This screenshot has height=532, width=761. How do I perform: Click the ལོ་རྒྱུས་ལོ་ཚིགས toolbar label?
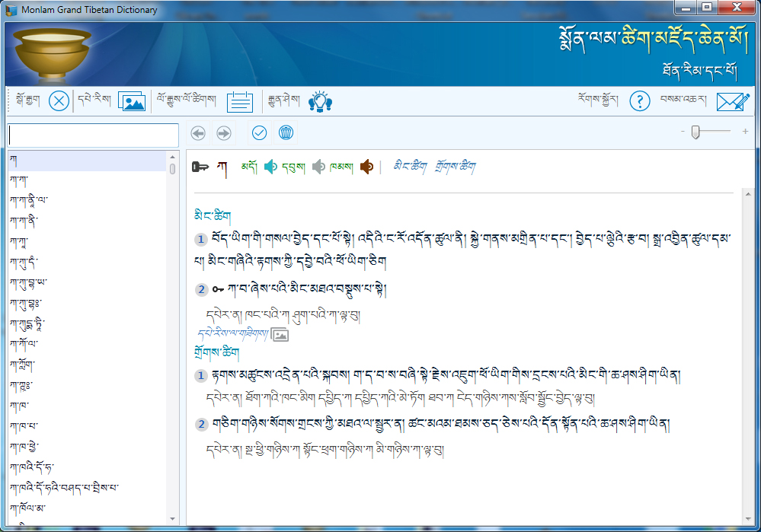[x=187, y=100]
